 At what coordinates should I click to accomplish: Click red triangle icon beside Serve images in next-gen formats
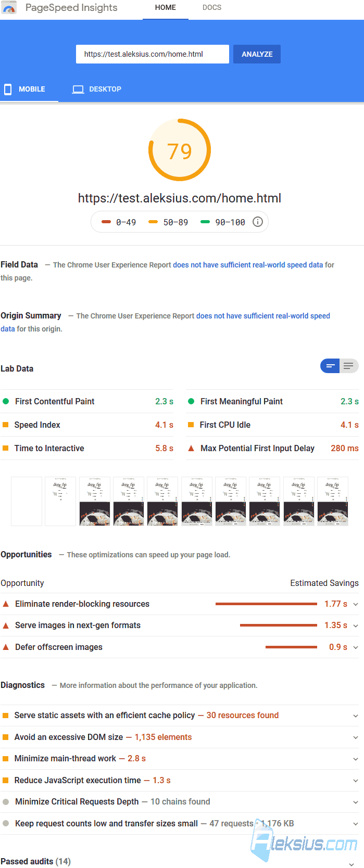(6, 625)
